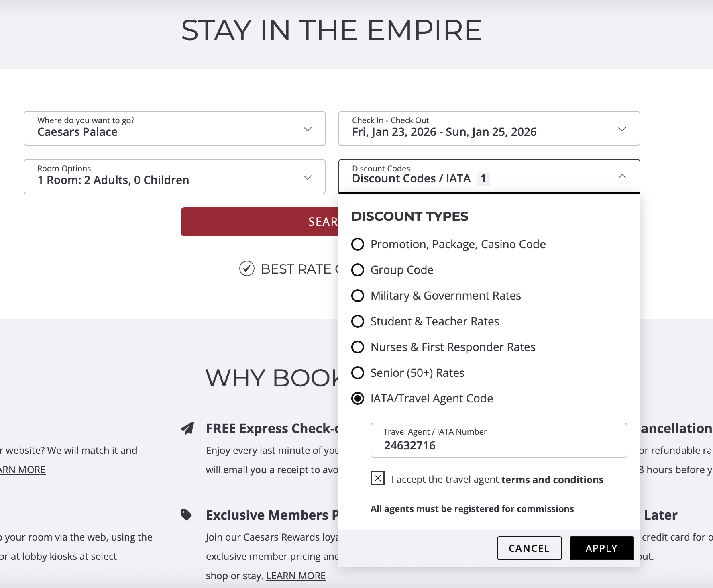Select Nurses & First Responder Rates
The image size is (713, 588).
358,347
